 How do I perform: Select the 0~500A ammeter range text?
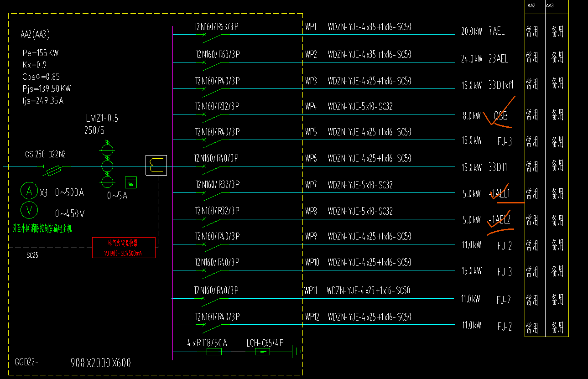coord(69,192)
